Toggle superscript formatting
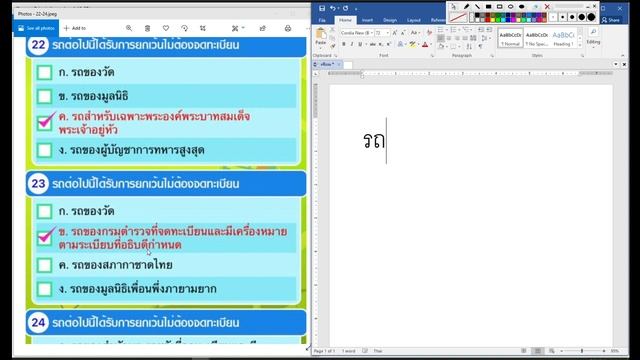Screen dimensions: 640x360 coord(389,44)
